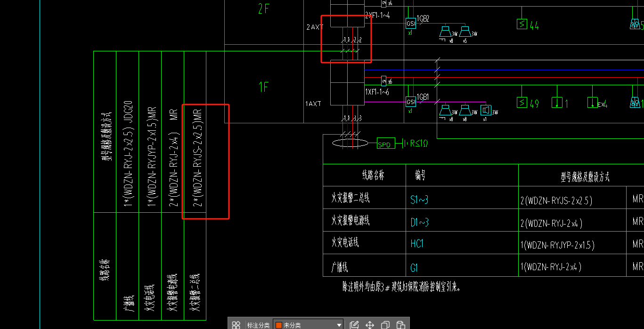Select the S1~3 code cell
The height and width of the screenshot is (329, 644).
[419, 200]
